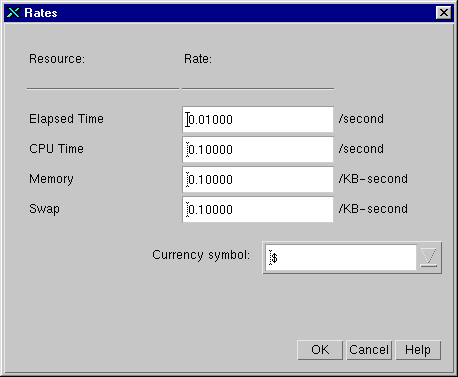The width and height of the screenshot is (458, 377).
Task: Click the Memory resource label
Action: tap(51, 179)
